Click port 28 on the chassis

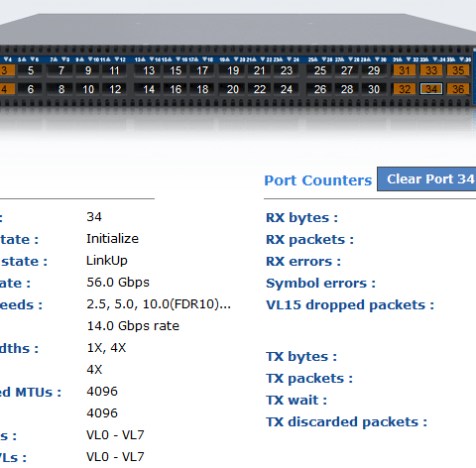coord(347,89)
